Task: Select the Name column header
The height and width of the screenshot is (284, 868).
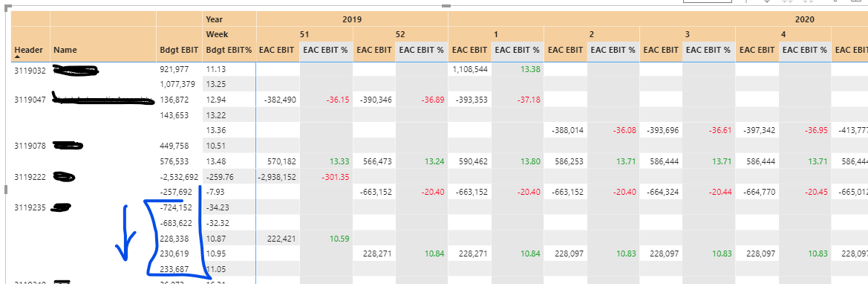Action: 65,50
